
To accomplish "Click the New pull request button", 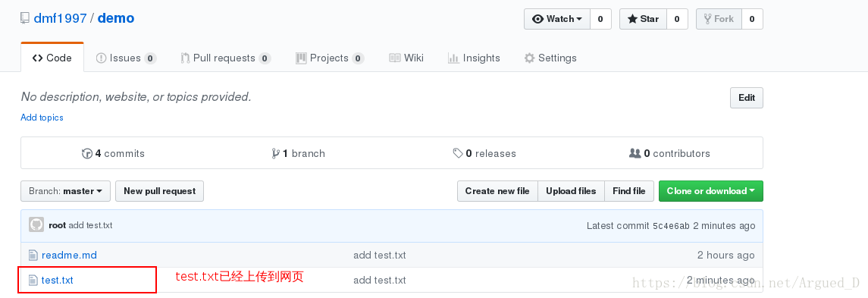I will point(159,191).
